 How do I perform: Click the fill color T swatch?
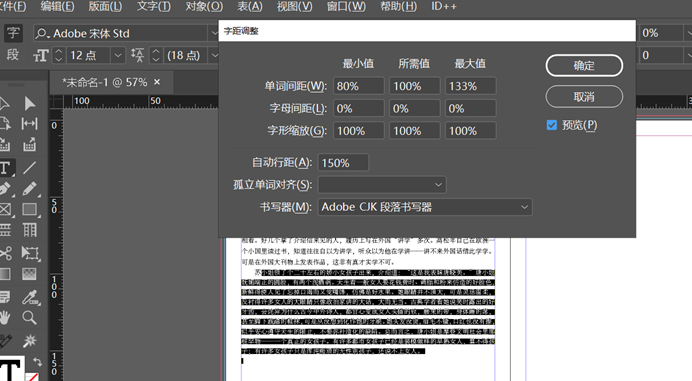coord(11,370)
